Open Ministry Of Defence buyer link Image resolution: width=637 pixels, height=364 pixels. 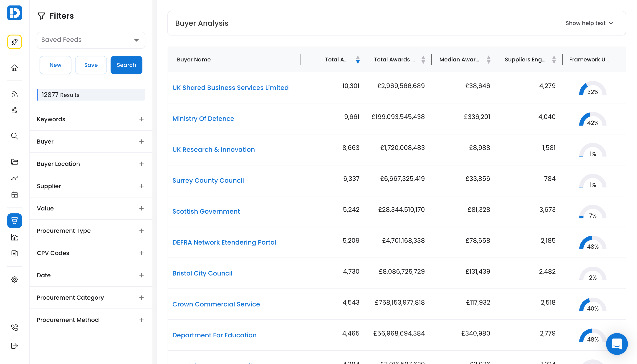click(203, 119)
